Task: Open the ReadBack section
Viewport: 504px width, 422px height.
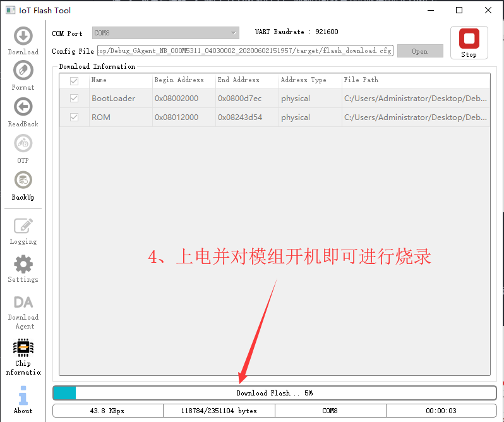Action: click(x=23, y=111)
